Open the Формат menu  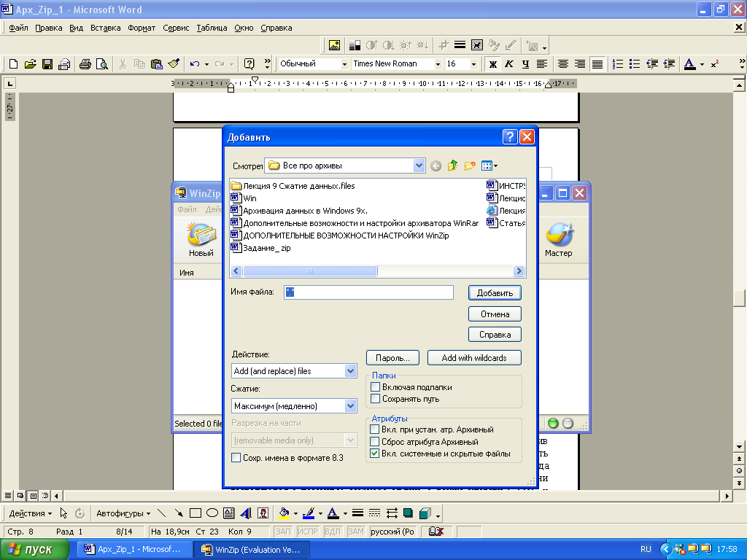(142, 28)
